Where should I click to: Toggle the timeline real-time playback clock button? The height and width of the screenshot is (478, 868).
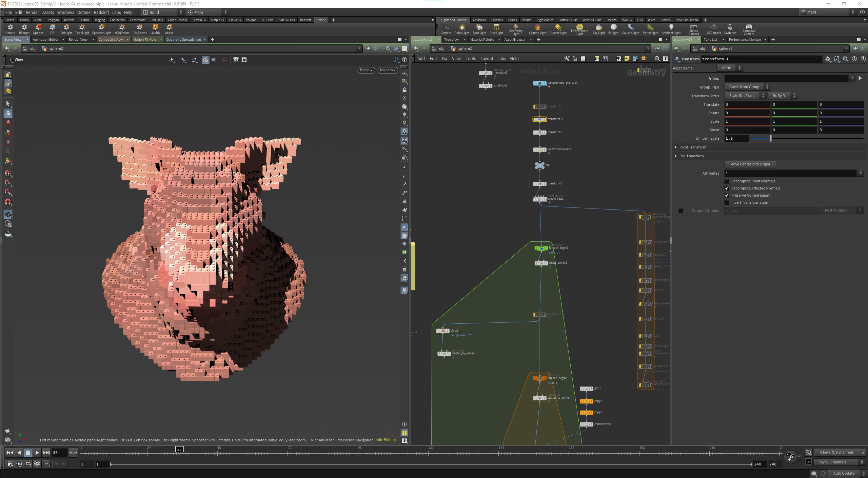point(37,464)
